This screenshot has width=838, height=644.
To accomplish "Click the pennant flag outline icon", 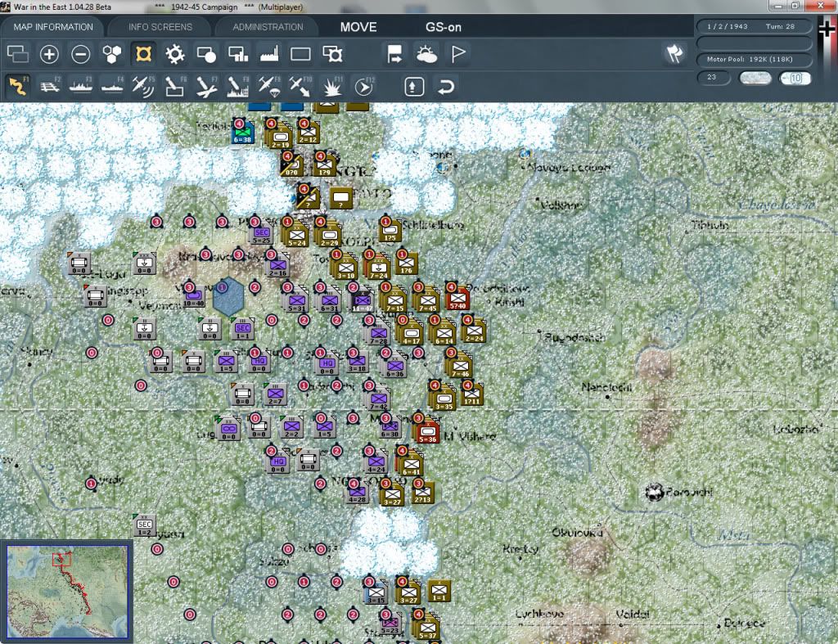I will click(458, 54).
